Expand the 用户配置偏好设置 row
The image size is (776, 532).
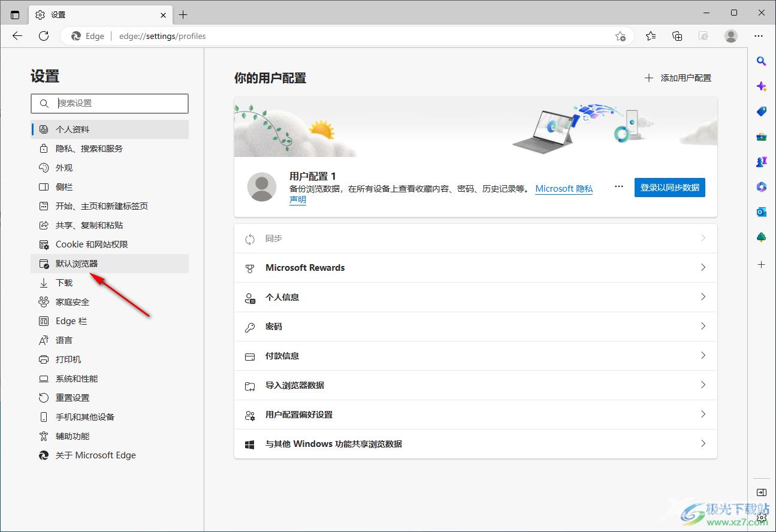pos(476,415)
